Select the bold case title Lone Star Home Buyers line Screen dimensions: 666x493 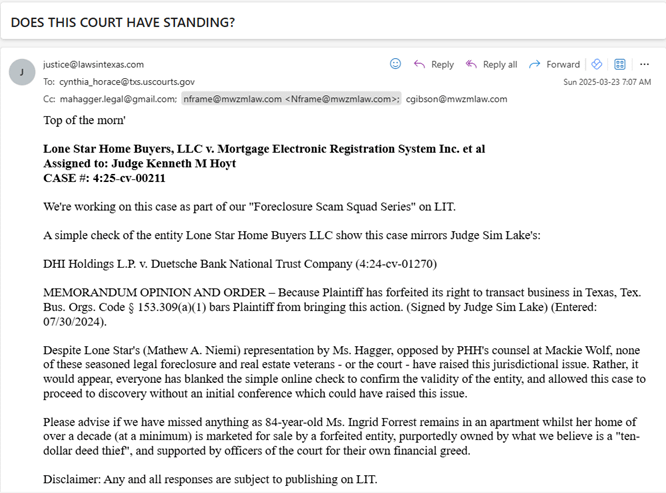pos(264,149)
